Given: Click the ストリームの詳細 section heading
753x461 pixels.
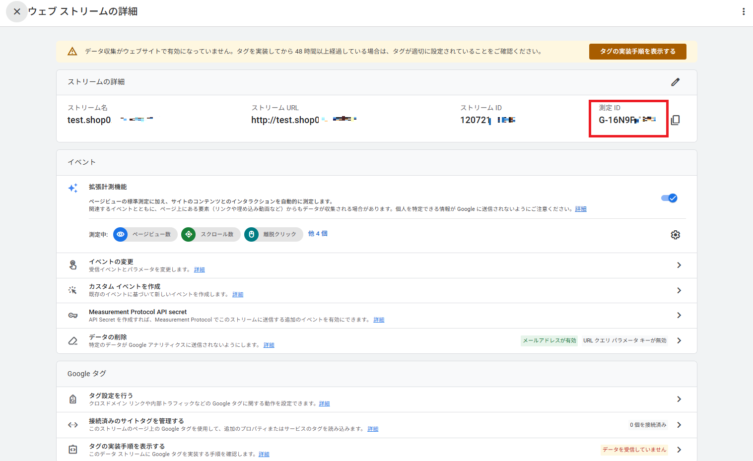Looking at the screenshot, I should point(96,82).
